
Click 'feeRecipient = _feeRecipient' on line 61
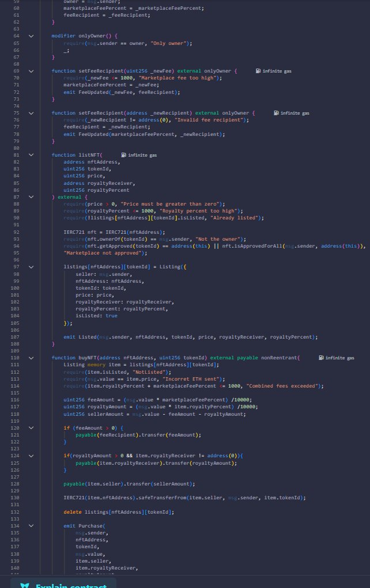point(105,15)
